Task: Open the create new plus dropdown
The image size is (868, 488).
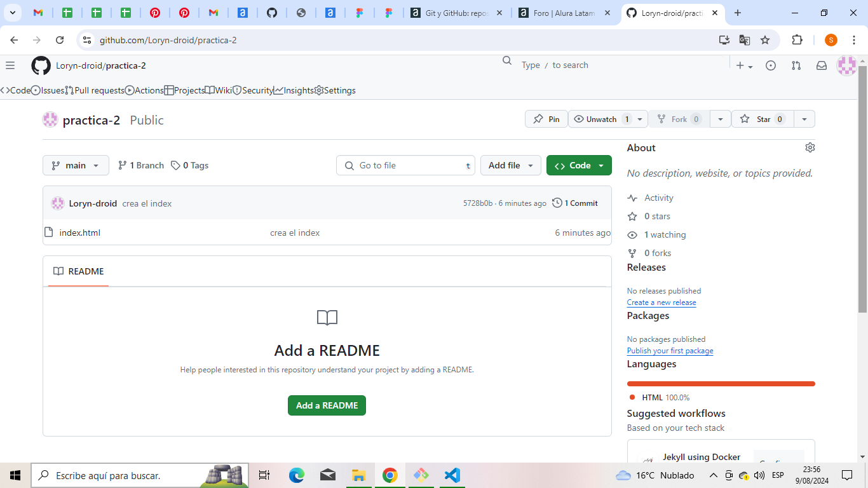Action: pos(744,65)
